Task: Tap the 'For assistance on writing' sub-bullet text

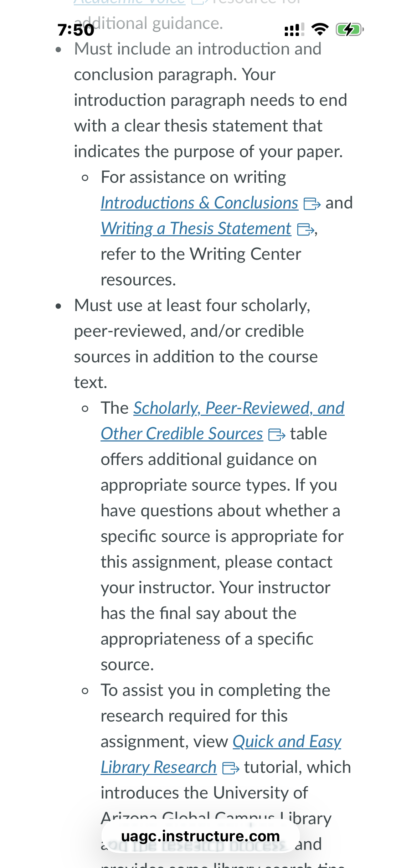Action: (194, 177)
